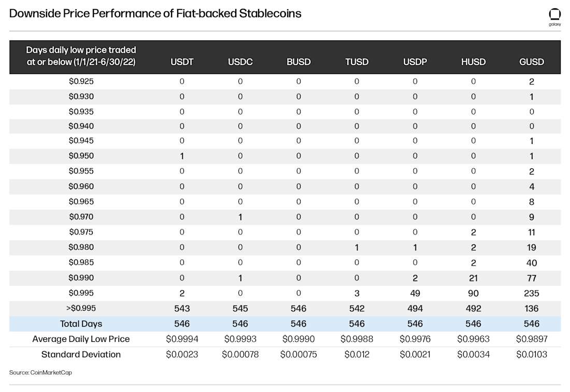Click USDT value 1 in $0.950 row
Screen dimensions: 570x392
click(182, 156)
